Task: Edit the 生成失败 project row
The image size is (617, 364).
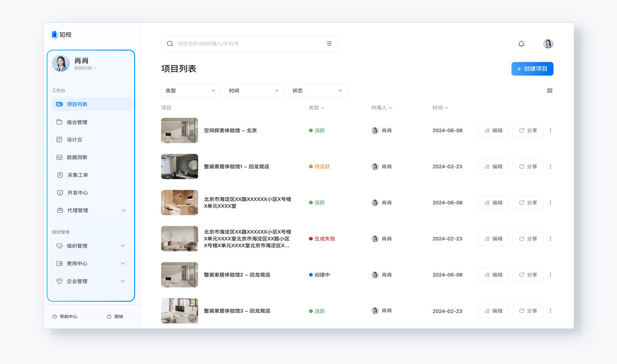Action: pos(493,239)
